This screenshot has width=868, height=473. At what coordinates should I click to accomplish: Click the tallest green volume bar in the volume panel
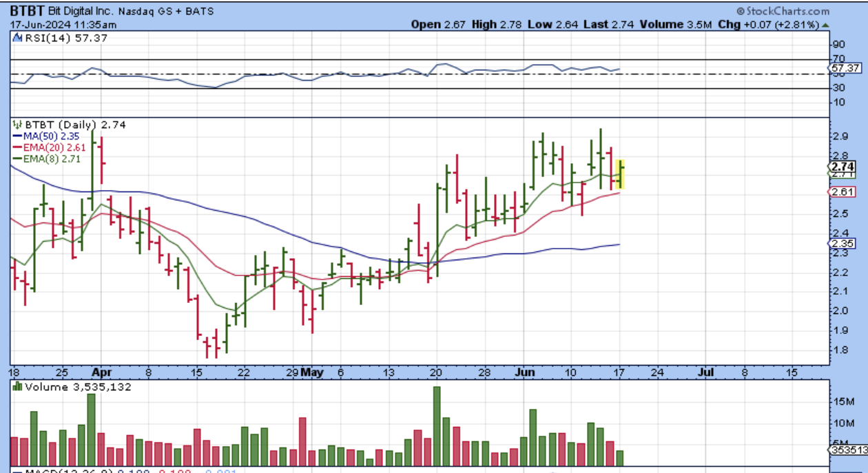click(x=437, y=426)
